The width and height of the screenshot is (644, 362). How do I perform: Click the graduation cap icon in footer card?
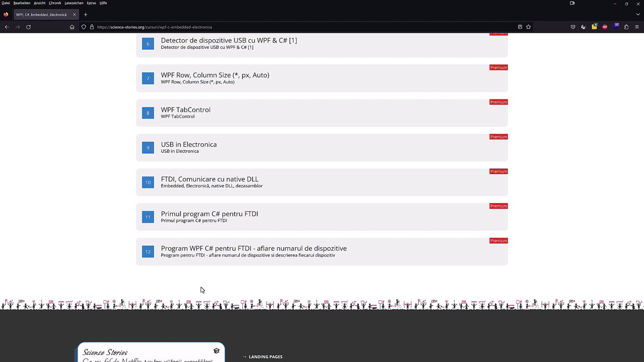tap(216, 351)
